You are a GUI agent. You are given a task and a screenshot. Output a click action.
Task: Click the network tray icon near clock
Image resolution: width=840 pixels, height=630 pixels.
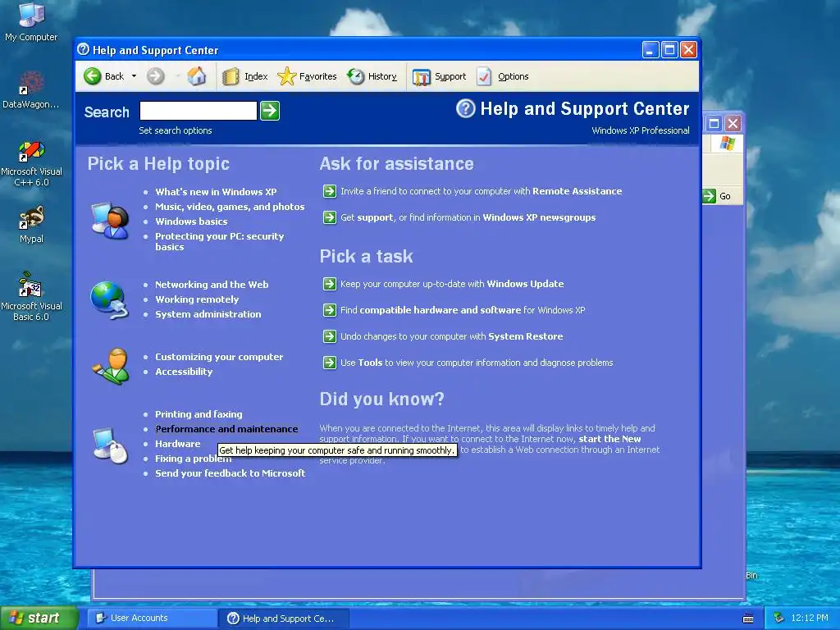coord(779,618)
